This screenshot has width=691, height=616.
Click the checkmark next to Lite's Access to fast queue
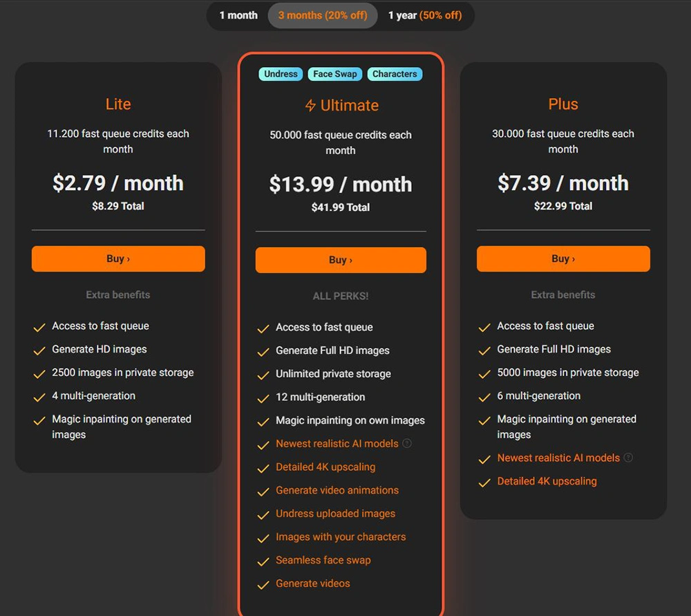click(39, 326)
